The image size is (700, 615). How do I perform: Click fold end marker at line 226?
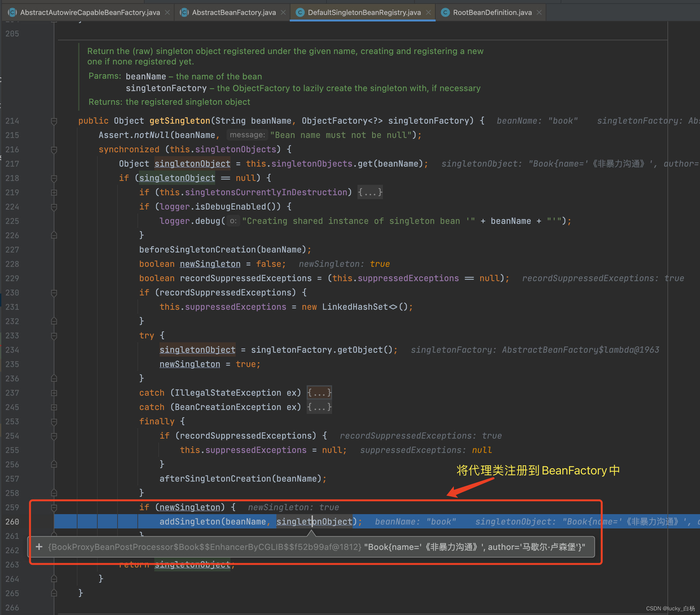[x=54, y=235]
